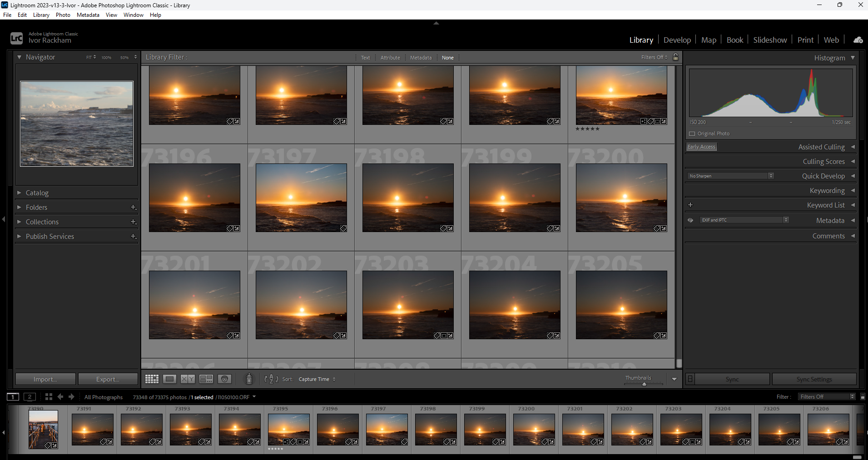Click the Import button

click(x=45, y=379)
